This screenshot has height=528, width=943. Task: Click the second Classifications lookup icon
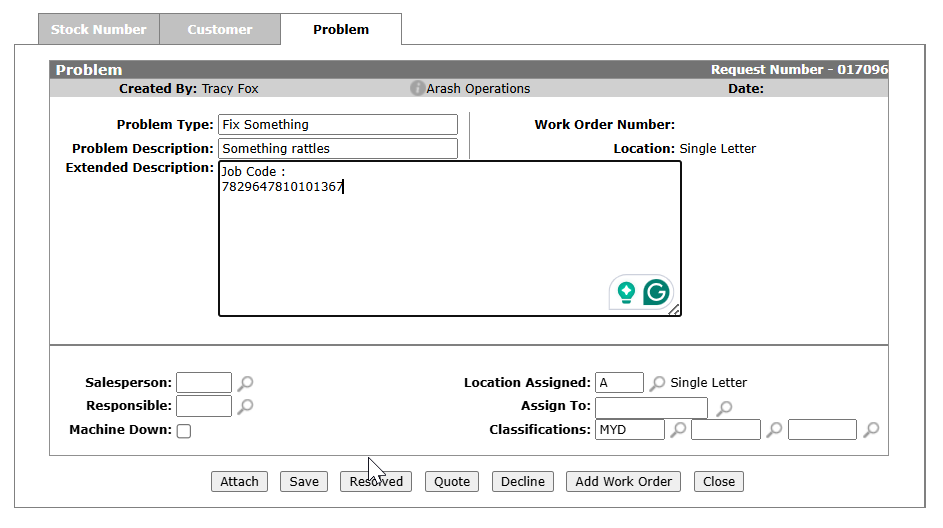coord(774,430)
